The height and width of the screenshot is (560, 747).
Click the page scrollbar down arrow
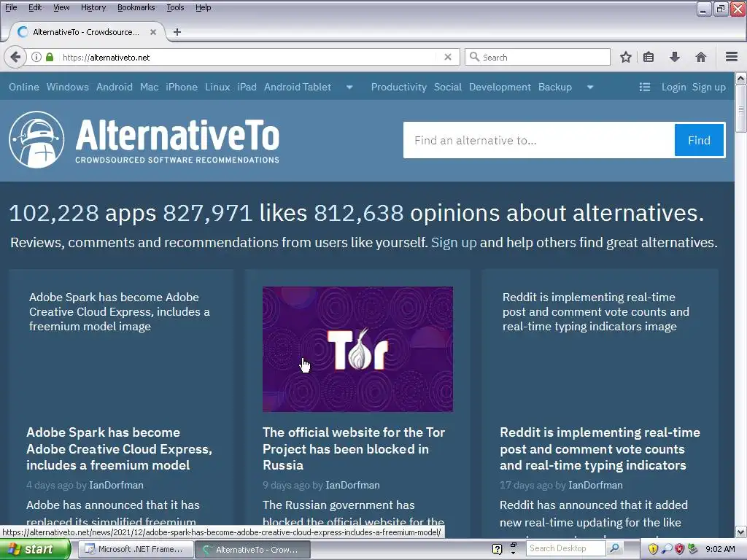coord(741,532)
